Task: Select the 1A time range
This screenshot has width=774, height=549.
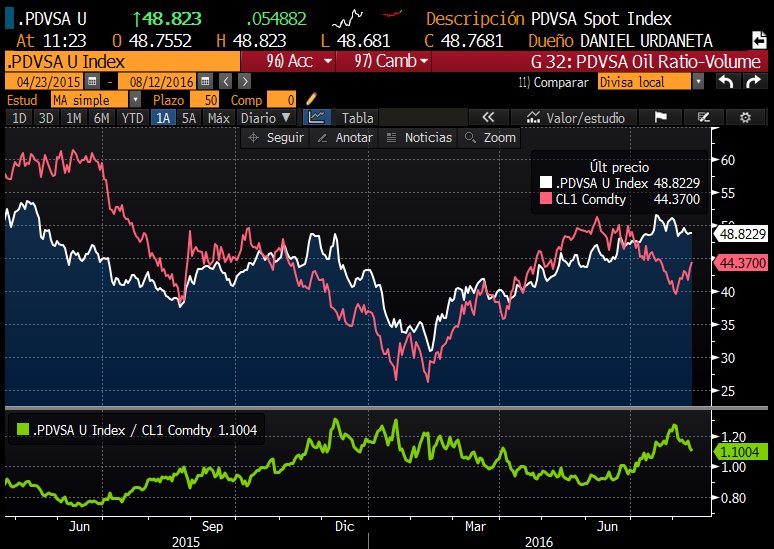Action: tap(163, 118)
